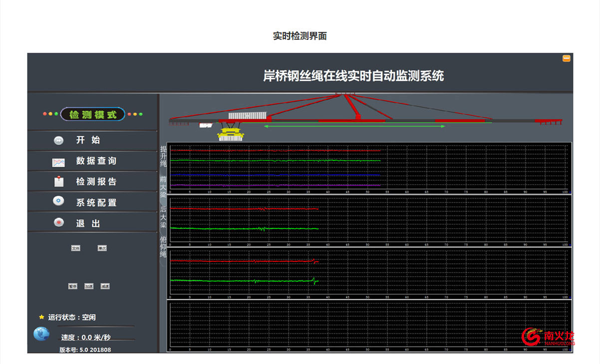Pause detection with the 暂停 button
The height and width of the screenshot is (364, 600).
point(73,286)
